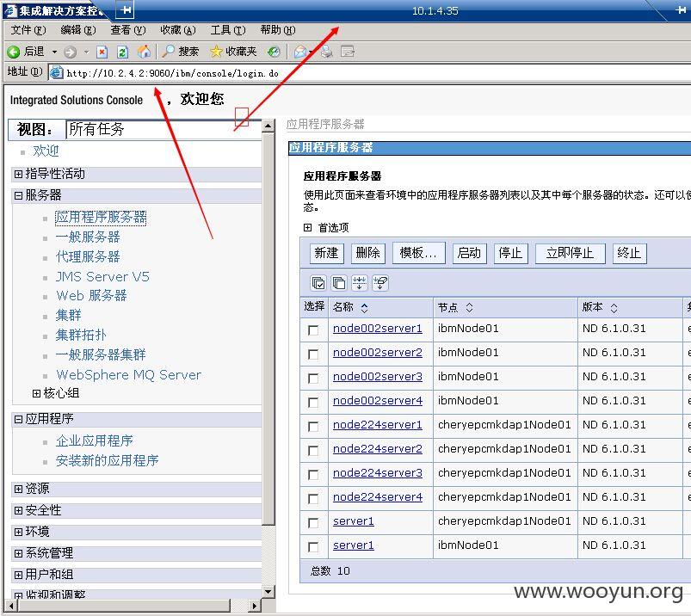Sort the table by 节点 column
The image size is (691, 616).
pyautogui.click(x=469, y=307)
